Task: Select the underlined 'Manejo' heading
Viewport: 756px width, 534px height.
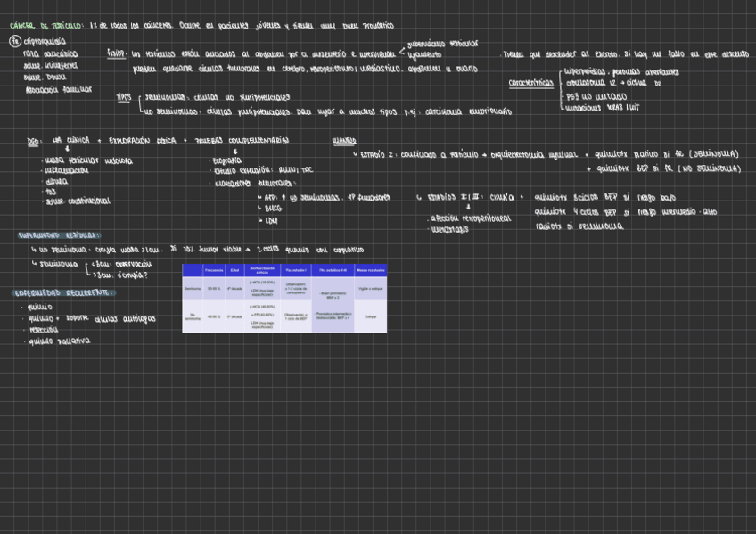Action: [344, 140]
